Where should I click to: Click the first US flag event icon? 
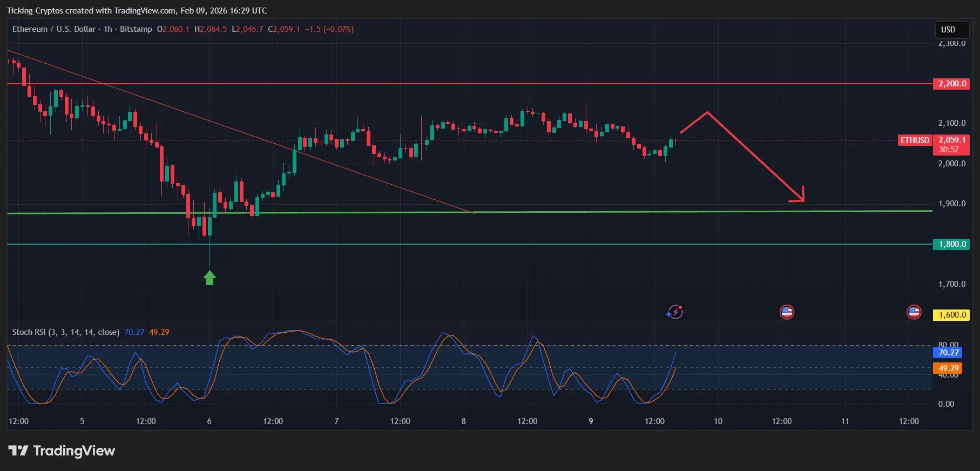click(x=787, y=312)
